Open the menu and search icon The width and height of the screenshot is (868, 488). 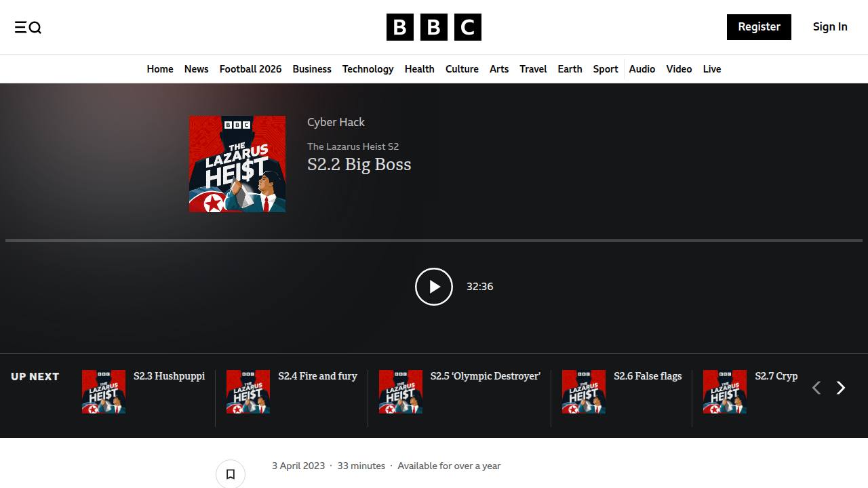pos(28,27)
